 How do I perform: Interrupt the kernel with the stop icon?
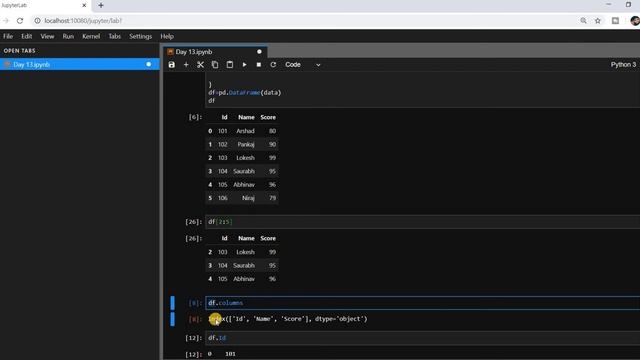[259, 64]
